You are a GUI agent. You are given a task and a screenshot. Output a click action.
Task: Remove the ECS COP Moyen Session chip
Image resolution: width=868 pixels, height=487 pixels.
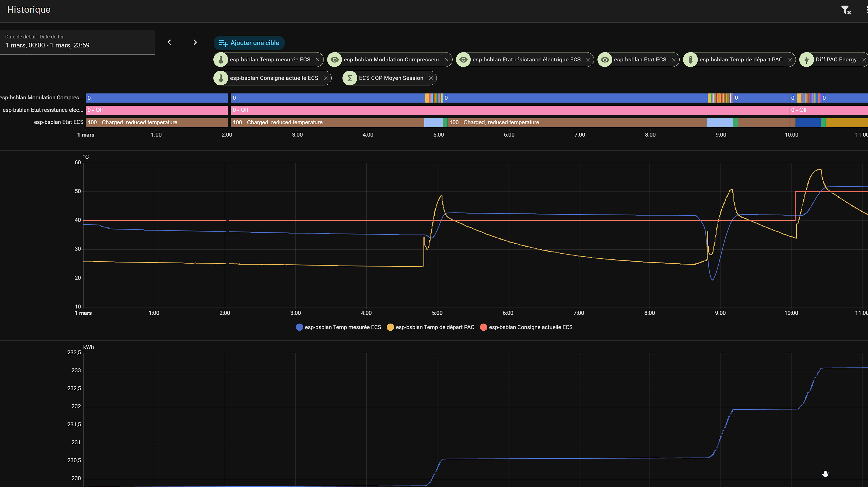[x=430, y=78]
